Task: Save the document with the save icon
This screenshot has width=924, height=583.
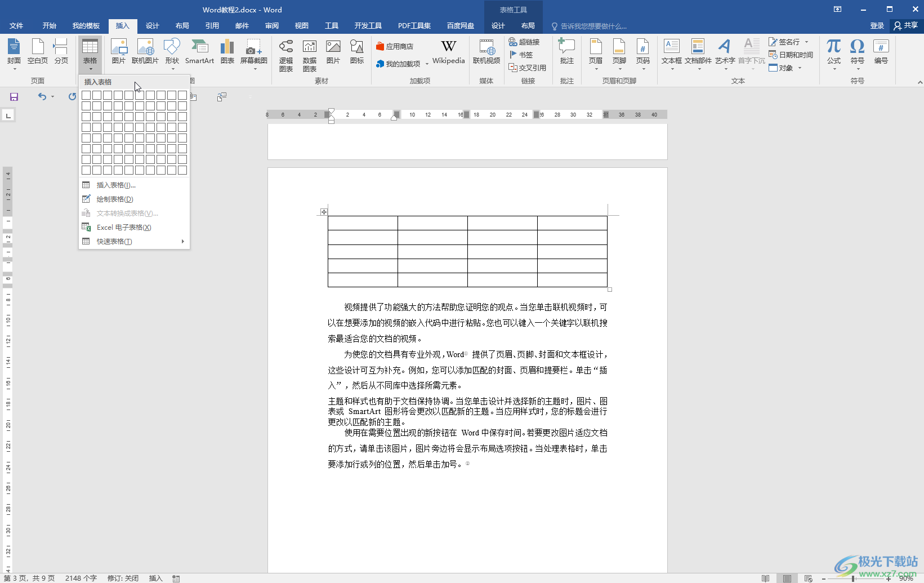Action: (x=14, y=97)
